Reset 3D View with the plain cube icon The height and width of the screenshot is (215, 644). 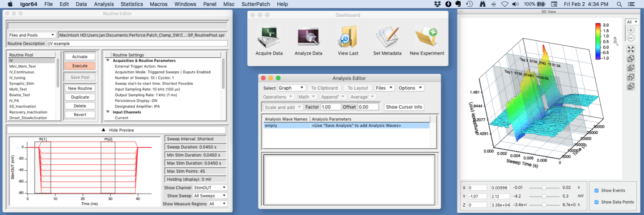point(631,59)
